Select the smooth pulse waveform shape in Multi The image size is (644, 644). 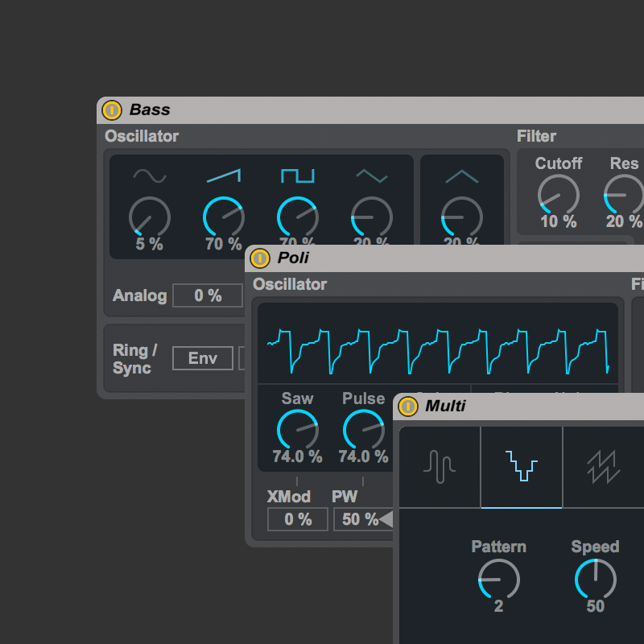(x=440, y=465)
